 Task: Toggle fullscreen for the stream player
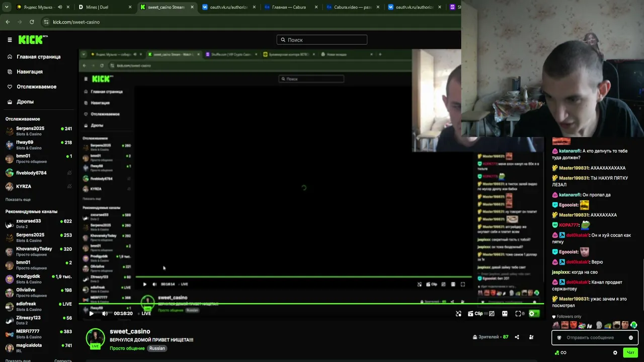pos(518,313)
